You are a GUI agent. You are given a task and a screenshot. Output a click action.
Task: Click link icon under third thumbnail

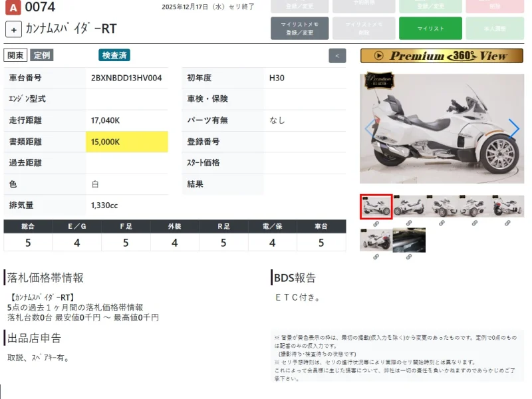point(442,223)
